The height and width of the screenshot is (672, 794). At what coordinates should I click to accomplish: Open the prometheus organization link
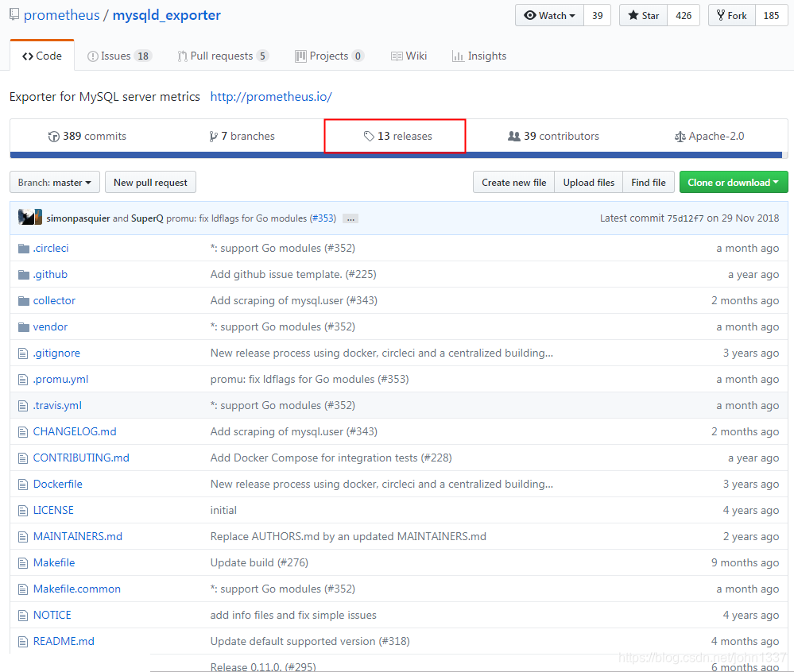point(62,15)
